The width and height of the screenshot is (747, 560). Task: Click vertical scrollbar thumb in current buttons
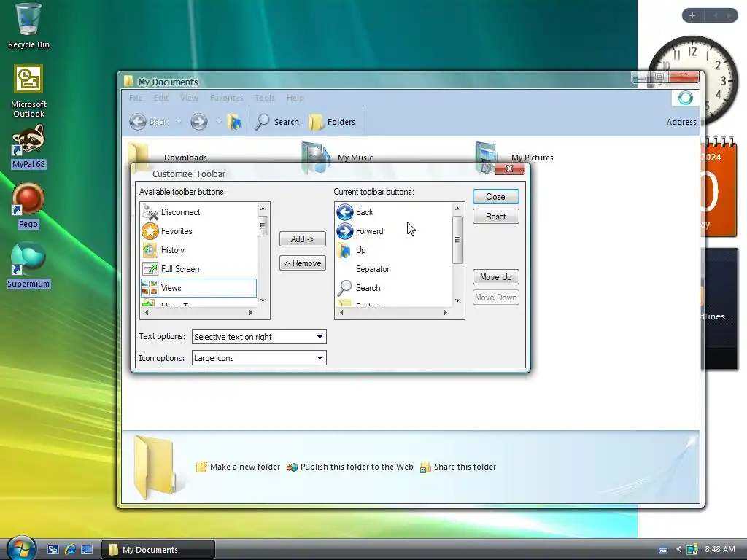coord(457,239)
